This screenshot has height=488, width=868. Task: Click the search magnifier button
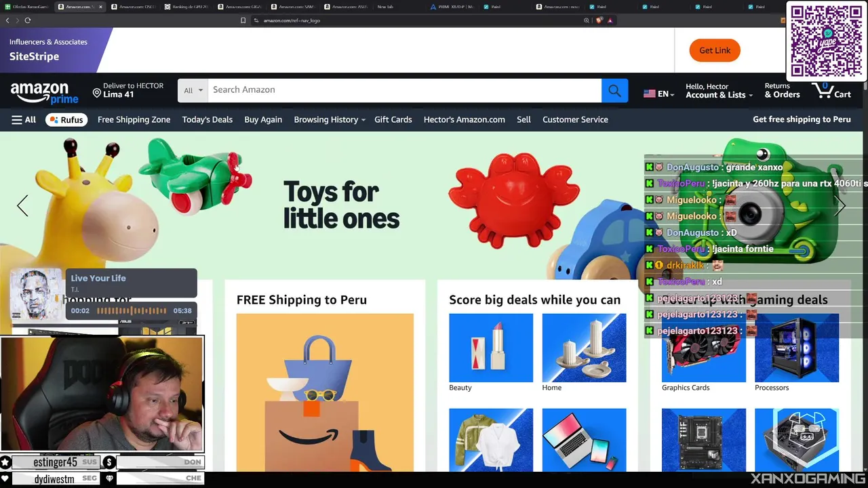tap(614, 90)
